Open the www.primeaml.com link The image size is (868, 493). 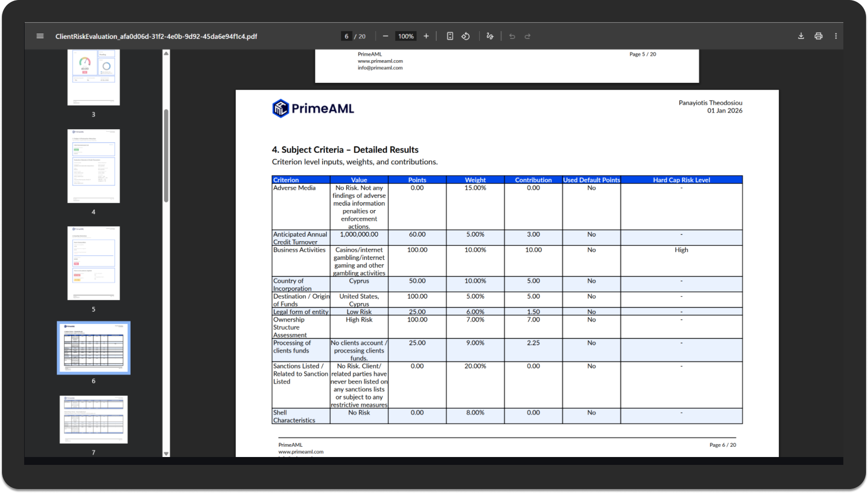pos(380,61)
